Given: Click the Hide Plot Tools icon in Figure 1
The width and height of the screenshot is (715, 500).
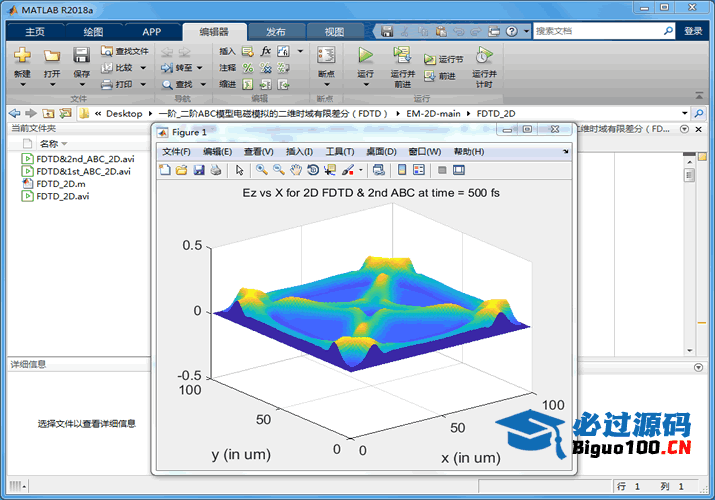Looking at the screenshot, I should coord(441,170).
